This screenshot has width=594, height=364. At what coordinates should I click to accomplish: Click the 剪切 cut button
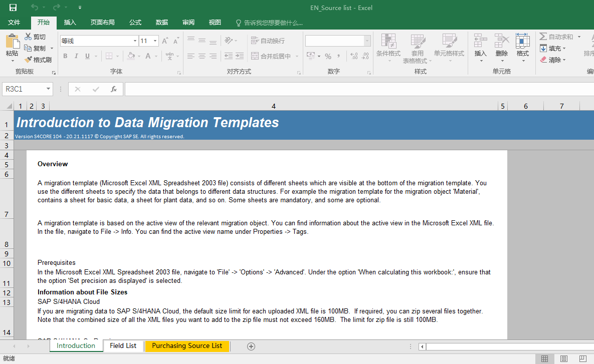(x=35, y=37)
